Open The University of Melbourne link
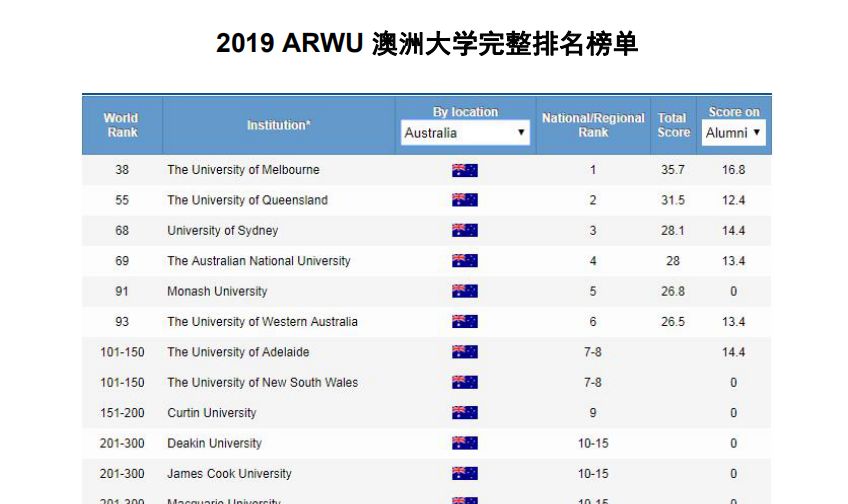Image resolution: width=848 pixels, height=504 pixels. (243, 170)
